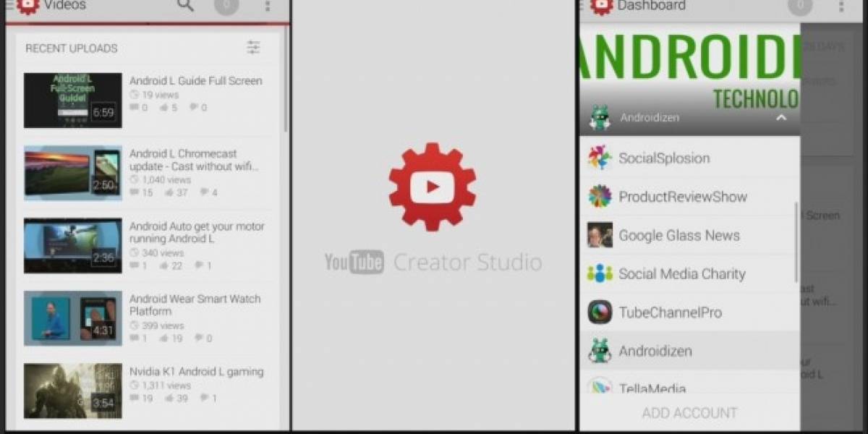Select 'Android Auto get your motor' title
The image size is (868, 434).
(197, 232)
